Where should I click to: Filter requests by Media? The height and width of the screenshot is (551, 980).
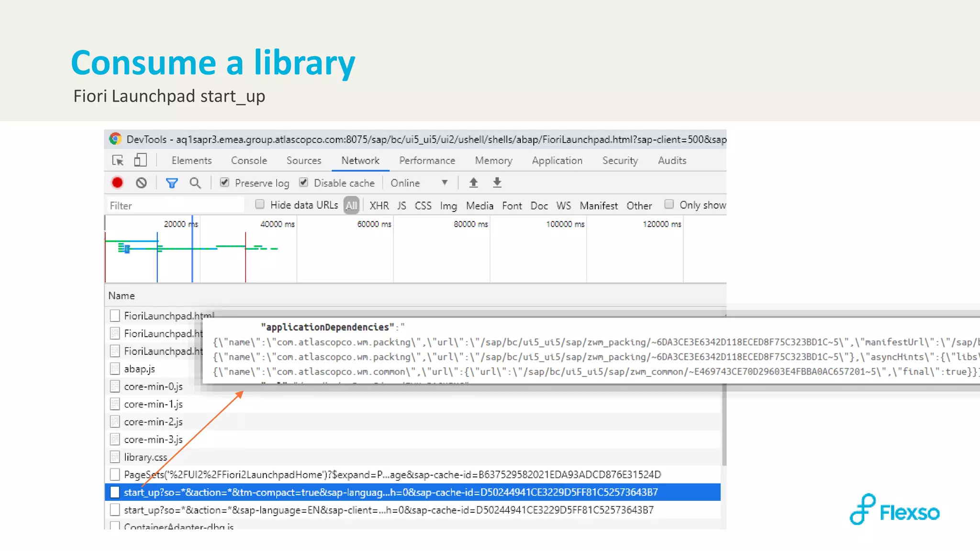[x=479, y=205]
